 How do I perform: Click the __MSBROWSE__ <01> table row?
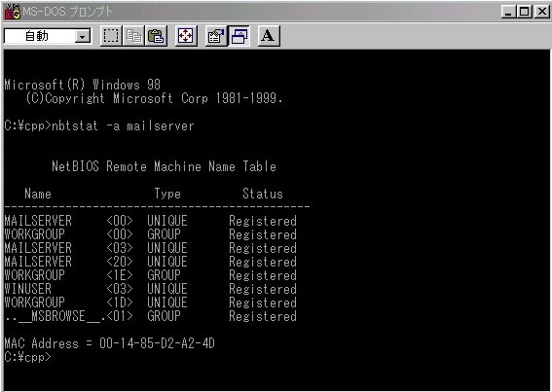[x=150, y=316]
